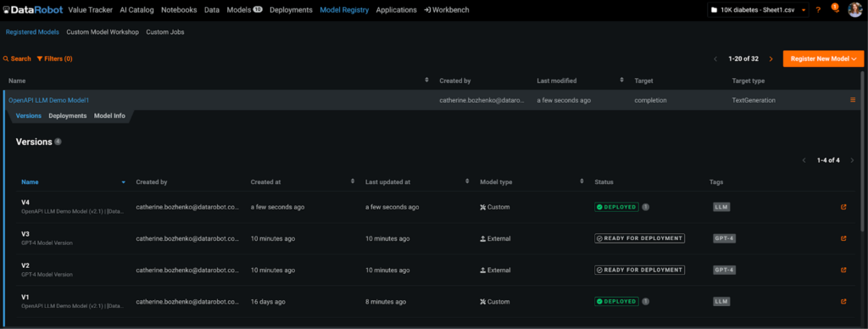
Task: Switch to Model Info tab
Action: pyautogui.click(x=109, y=116)
